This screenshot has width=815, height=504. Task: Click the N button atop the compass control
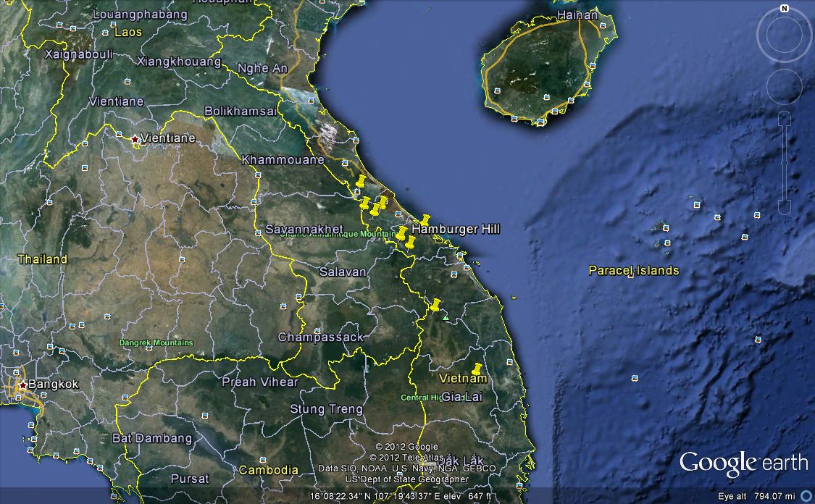pos(785,9)
